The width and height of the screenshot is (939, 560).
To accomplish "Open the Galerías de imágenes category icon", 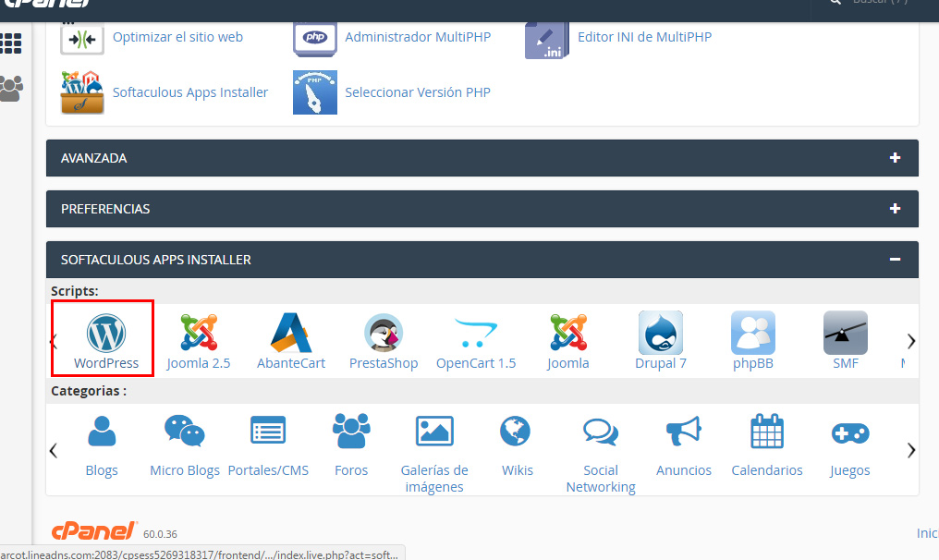I will click(x=434, y=432).
